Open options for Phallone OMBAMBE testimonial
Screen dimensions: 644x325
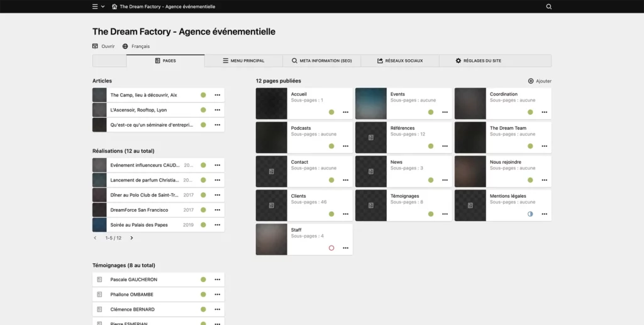pos(217,295)
